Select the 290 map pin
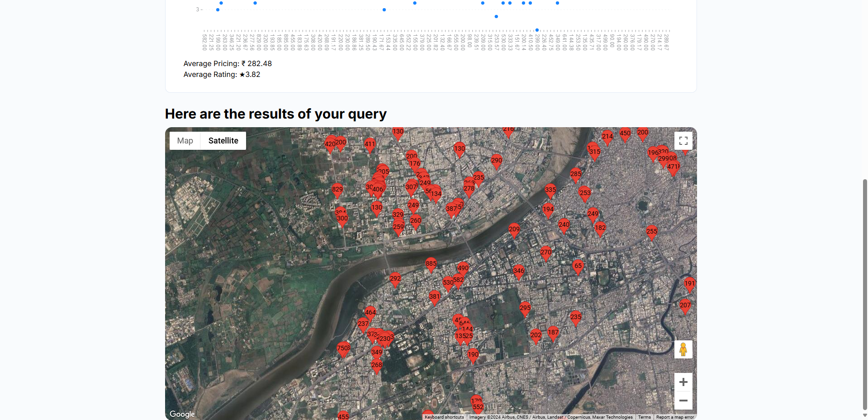The height and width of the screenshot is (420, 868). pyautogui.click(x=497, y=163)
